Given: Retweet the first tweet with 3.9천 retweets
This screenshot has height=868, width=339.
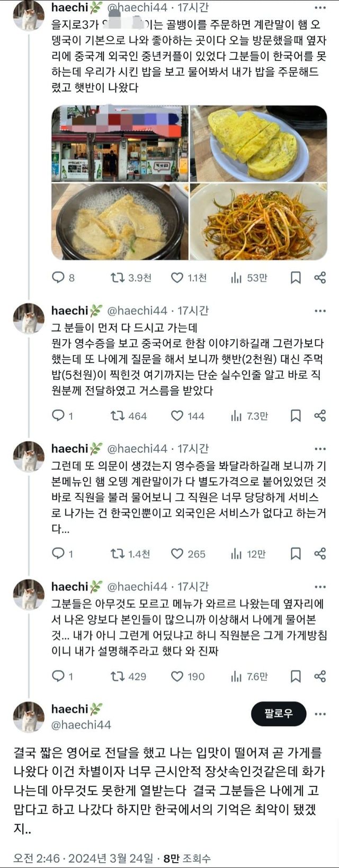Looking at the screenshot, I should [x=118, y=277].
